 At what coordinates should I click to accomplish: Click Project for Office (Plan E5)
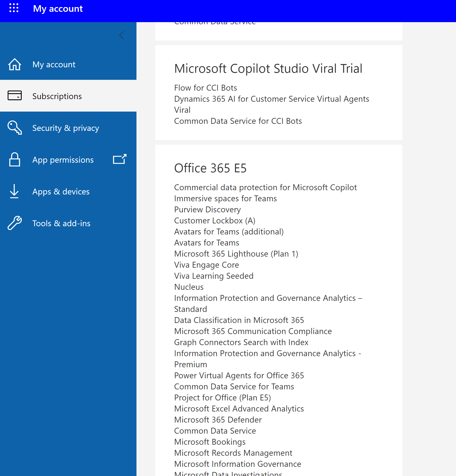222,397
